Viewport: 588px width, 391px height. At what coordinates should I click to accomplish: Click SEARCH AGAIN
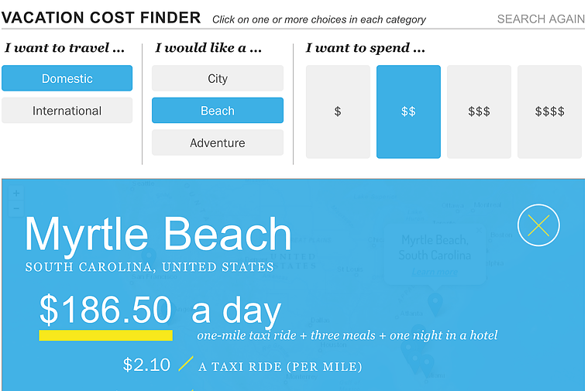click(x=541, y=19)
